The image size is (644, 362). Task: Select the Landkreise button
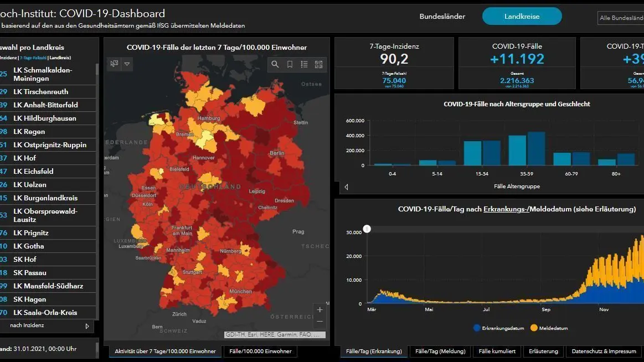(522, 17)
